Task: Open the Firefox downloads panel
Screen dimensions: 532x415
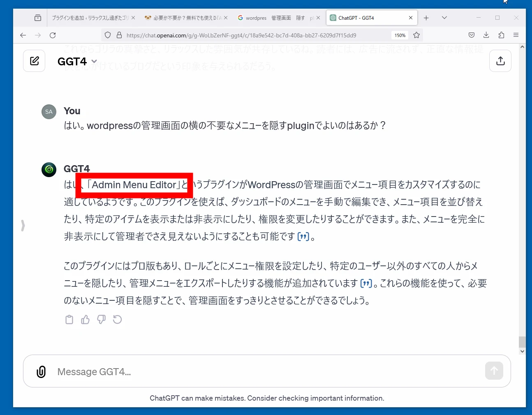Action: point(486,35)
